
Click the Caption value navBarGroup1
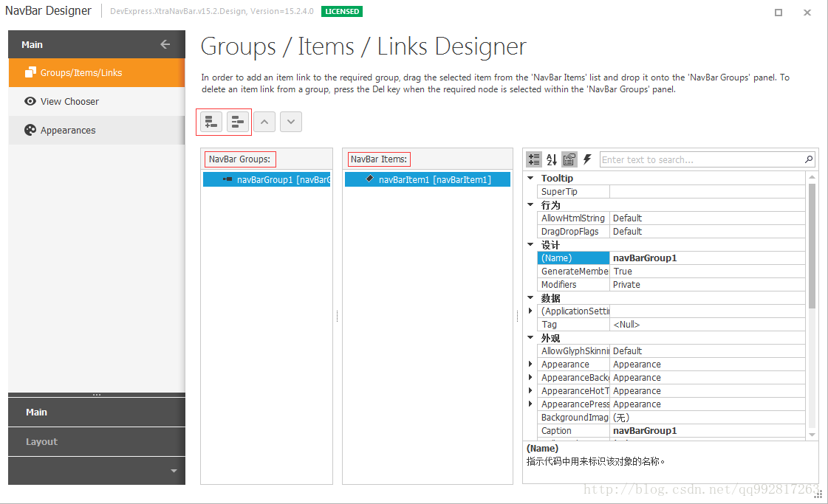pyautogui.click(x=708, y=431)
